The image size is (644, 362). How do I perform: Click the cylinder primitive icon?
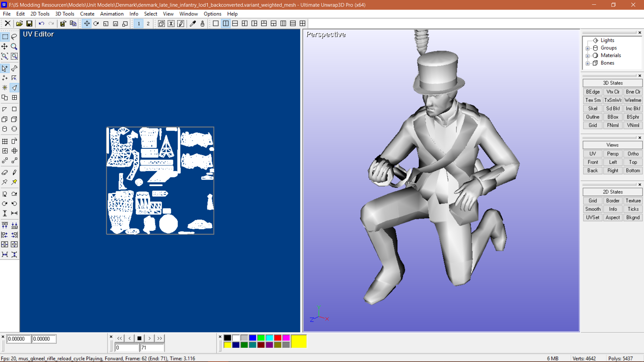5,129
